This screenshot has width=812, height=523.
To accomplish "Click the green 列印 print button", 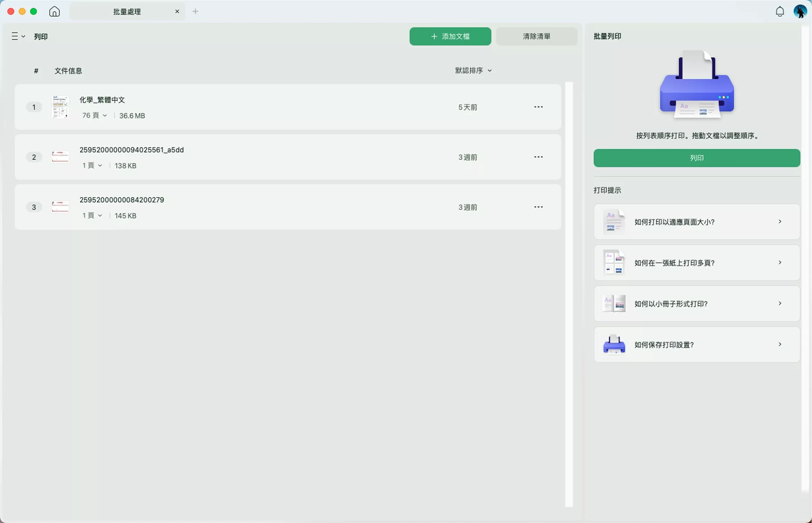I will click(697, 158).
